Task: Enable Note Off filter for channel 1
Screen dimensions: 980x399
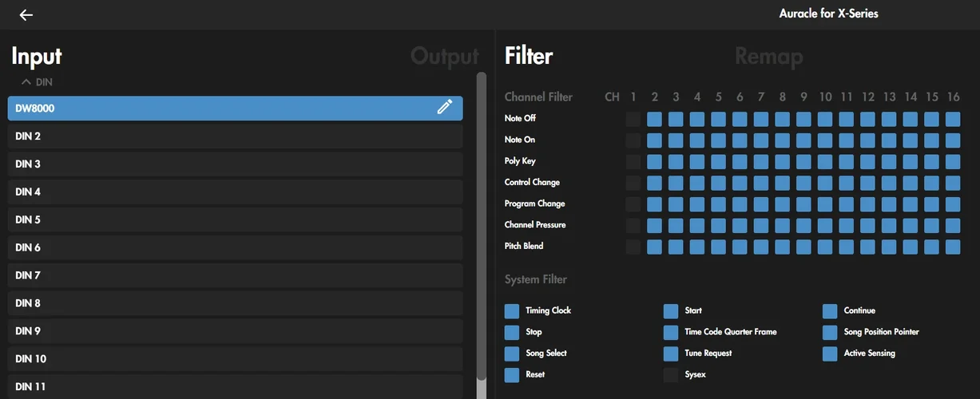Action: pos(633,119)
